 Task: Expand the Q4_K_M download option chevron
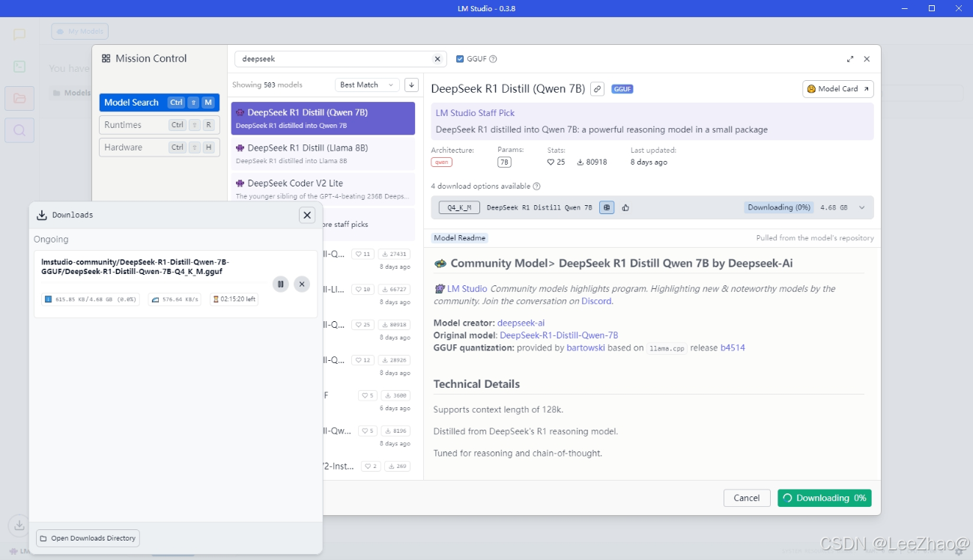861,207
